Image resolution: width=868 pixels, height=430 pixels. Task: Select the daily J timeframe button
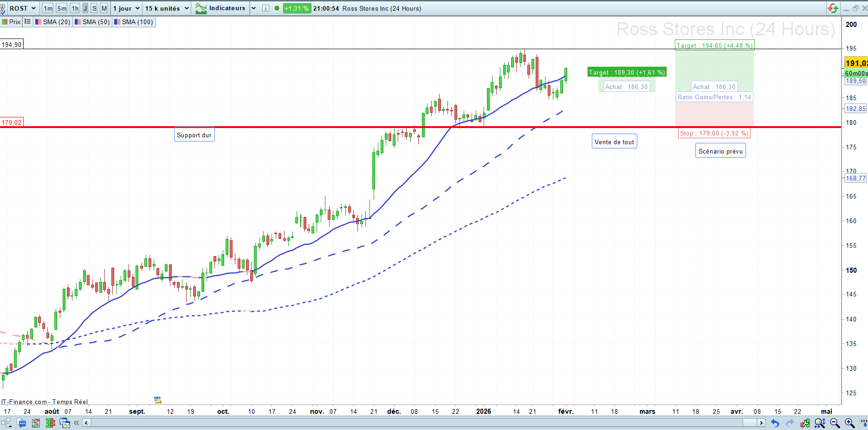pos(85,8)
